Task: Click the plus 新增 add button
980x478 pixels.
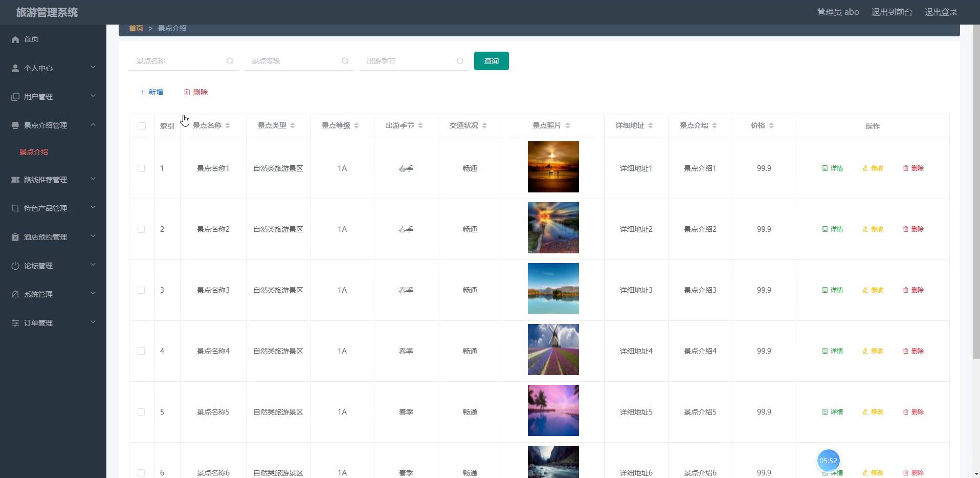Action: tap(151, 92)
